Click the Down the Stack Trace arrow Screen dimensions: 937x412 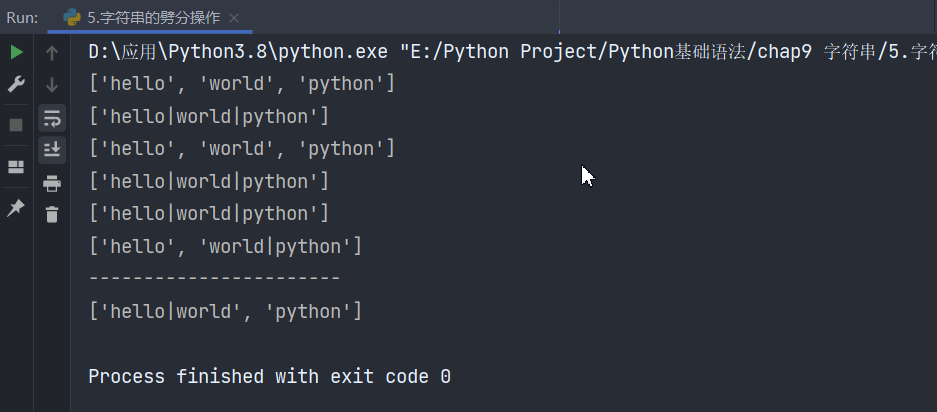52,85
